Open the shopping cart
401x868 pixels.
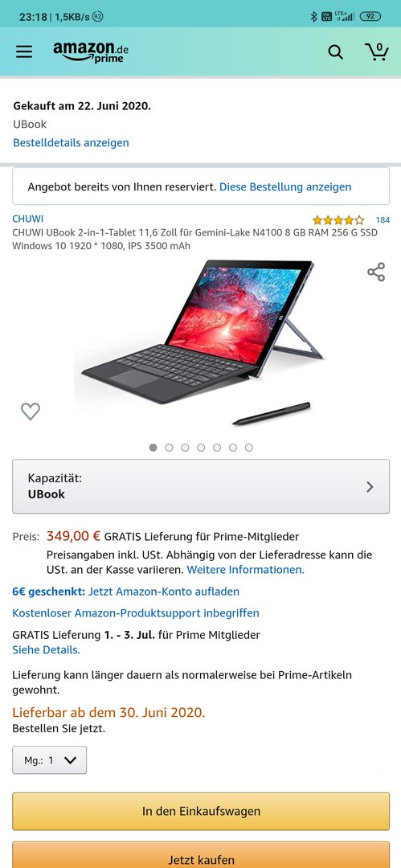(x=377, y=51)
